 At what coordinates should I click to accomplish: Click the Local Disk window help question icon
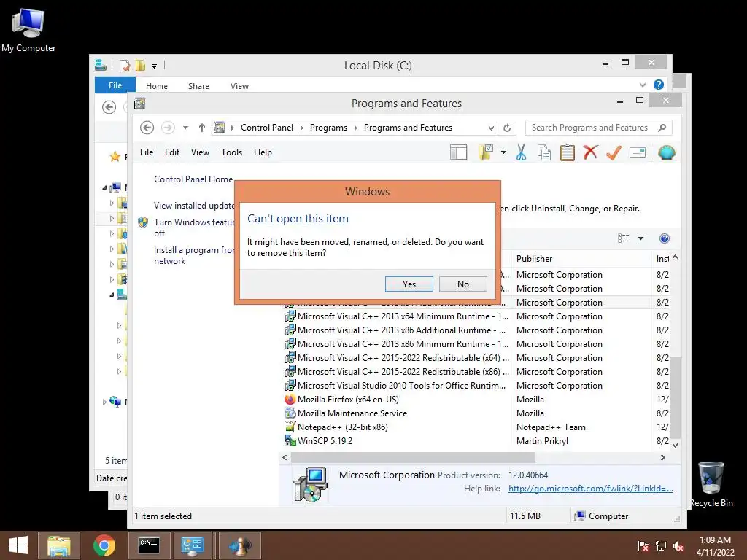click(659, 85)
